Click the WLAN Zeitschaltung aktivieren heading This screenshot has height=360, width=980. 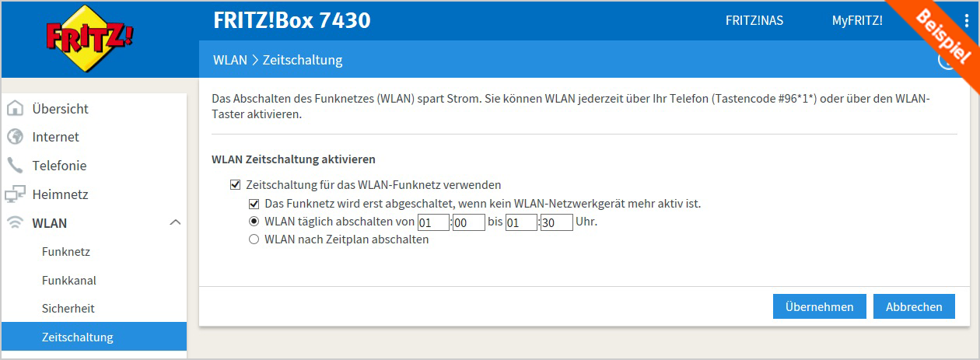click(x=293, y=159)
